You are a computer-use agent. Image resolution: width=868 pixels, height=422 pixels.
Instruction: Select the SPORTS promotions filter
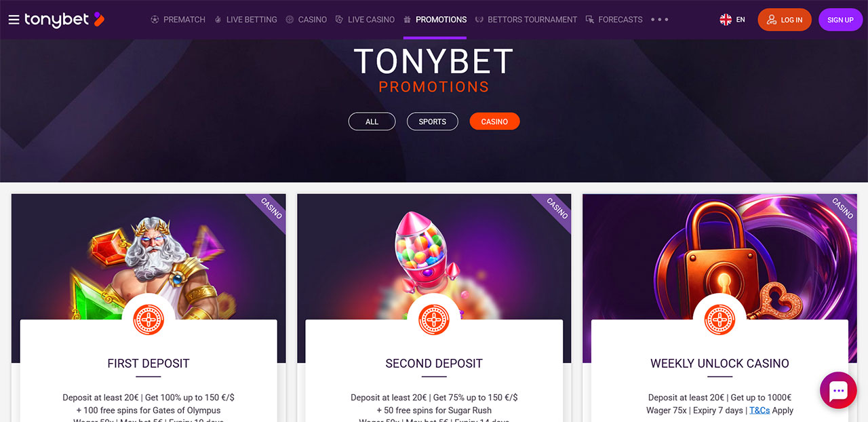[433, 121]
